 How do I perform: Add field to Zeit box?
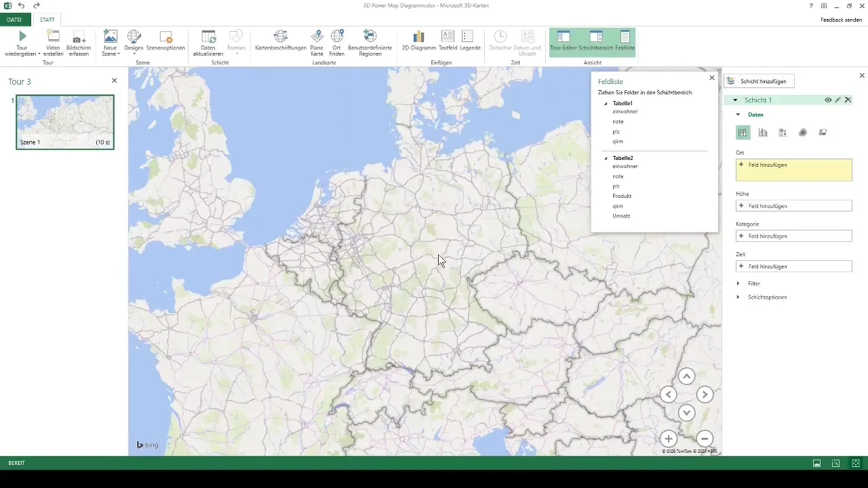click(x=793, y=266)
